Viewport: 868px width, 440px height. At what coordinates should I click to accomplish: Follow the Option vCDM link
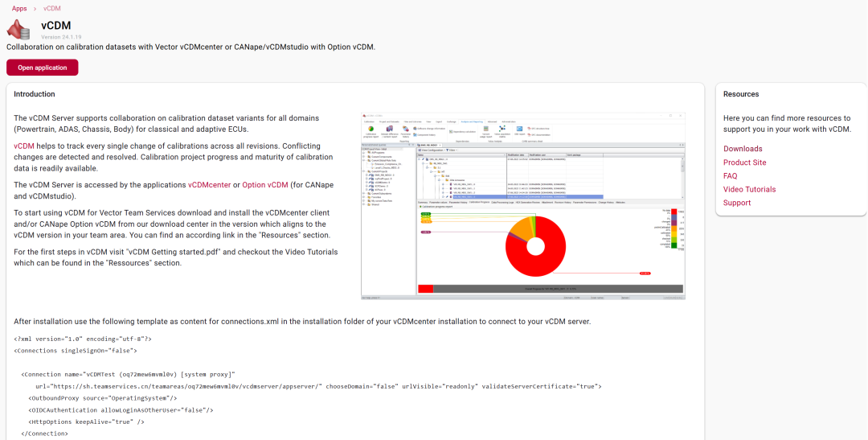click(265, 185)
